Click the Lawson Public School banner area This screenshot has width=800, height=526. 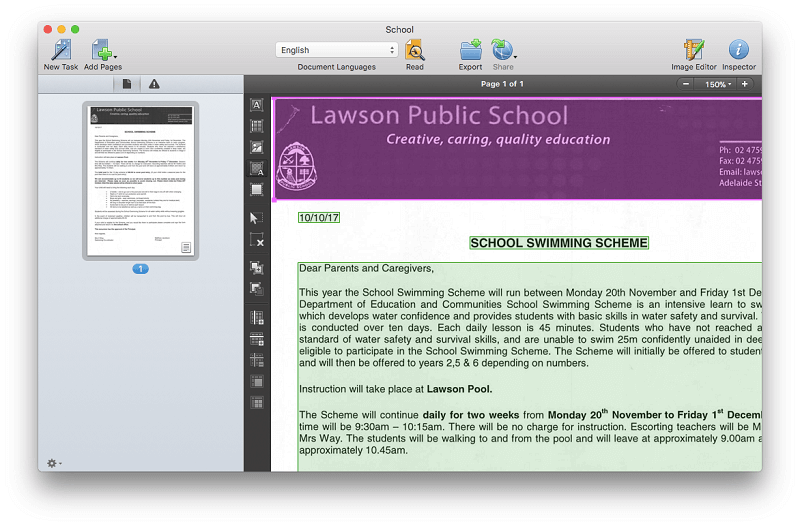click(x=518, y=149)
